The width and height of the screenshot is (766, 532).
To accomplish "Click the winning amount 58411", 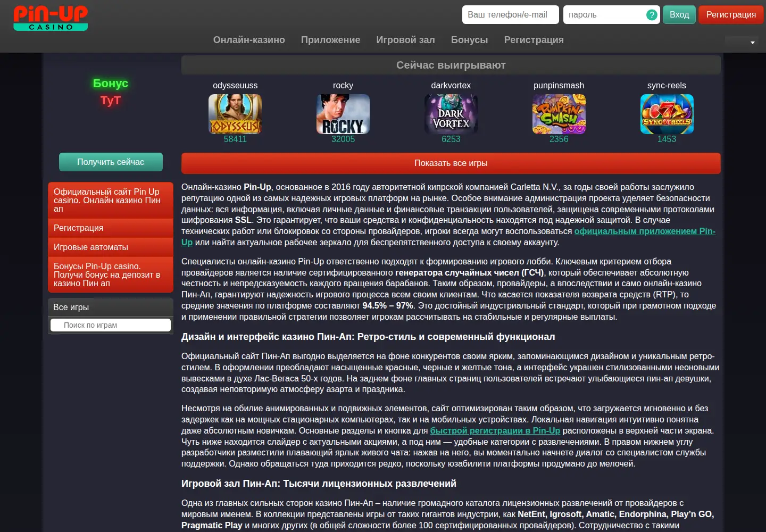I will [x=235, y=139].
